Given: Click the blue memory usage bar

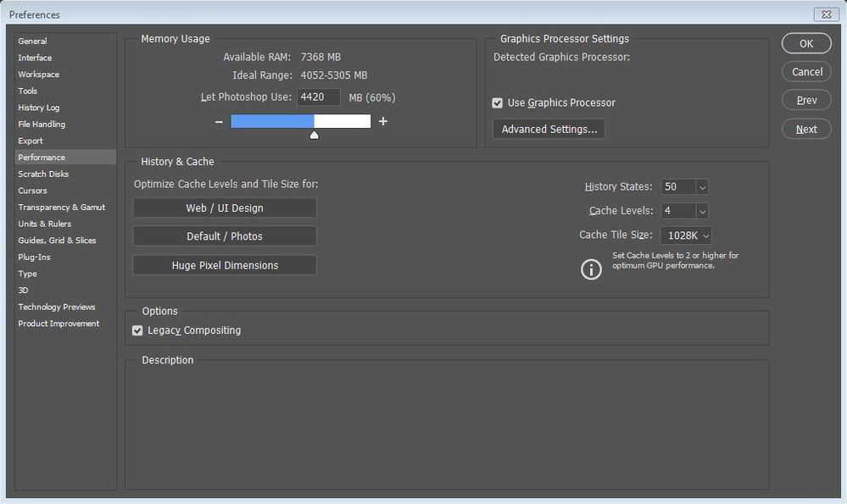Looking at the screenshot, I should click(x=272, y=121).
